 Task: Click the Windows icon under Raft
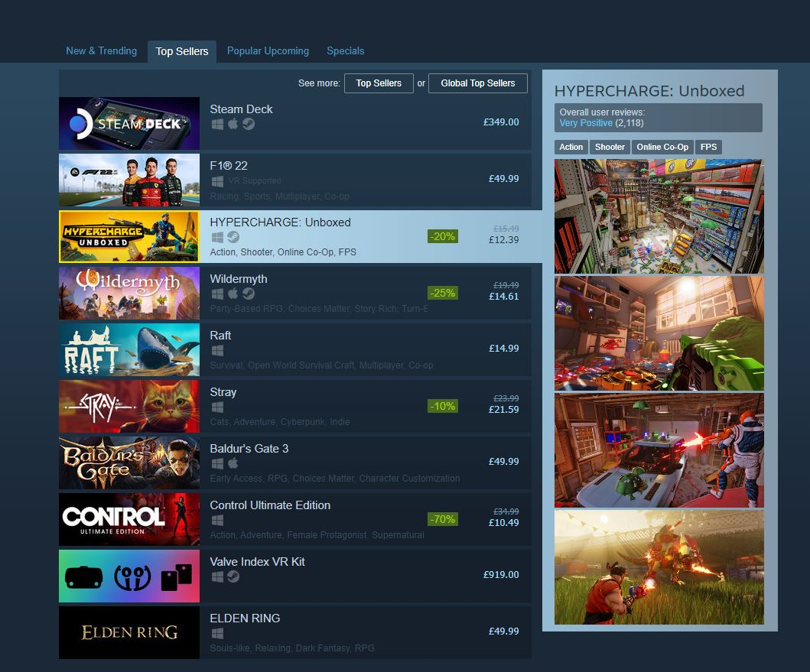(x=217, y=351)
